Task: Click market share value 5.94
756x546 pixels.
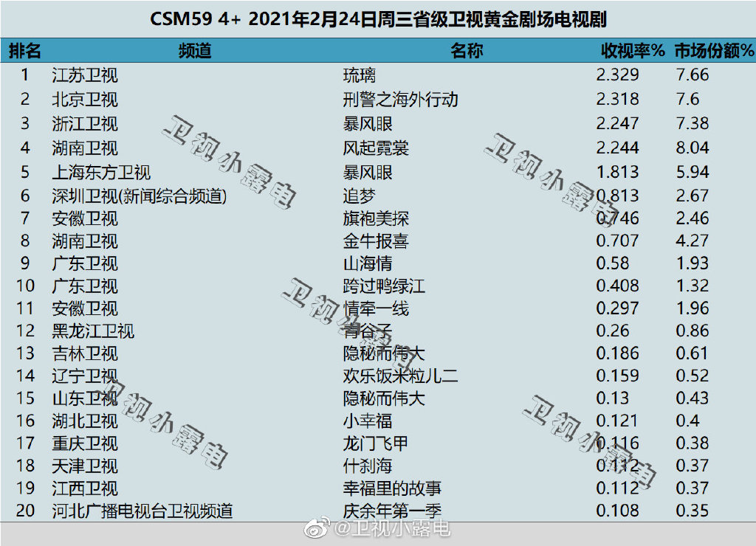Action: pyautogui.click(x=693, y=172)
